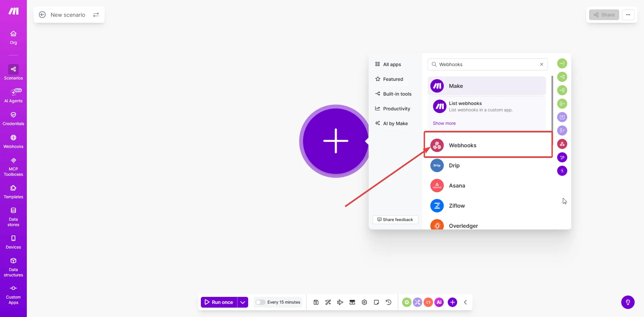Toggle Every 15 minutes scheduling switch
Image resolution: width=644 pixels, height=317 pixels.
pyautogui.click(x=260, y=302)
